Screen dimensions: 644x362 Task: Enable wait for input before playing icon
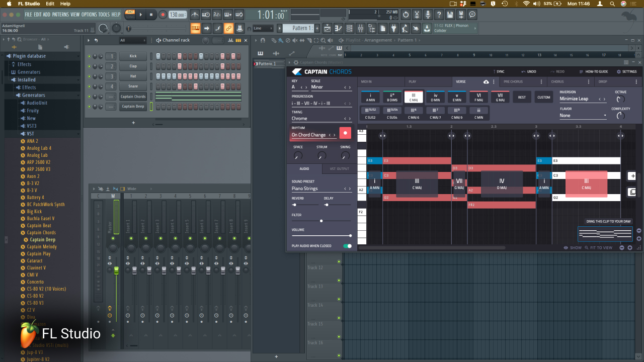(205, 15)
